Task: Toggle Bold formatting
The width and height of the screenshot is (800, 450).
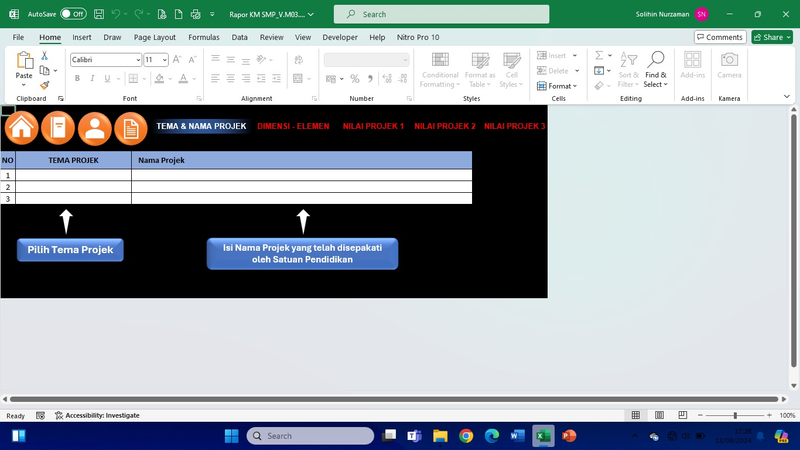Action: (77, 79)
